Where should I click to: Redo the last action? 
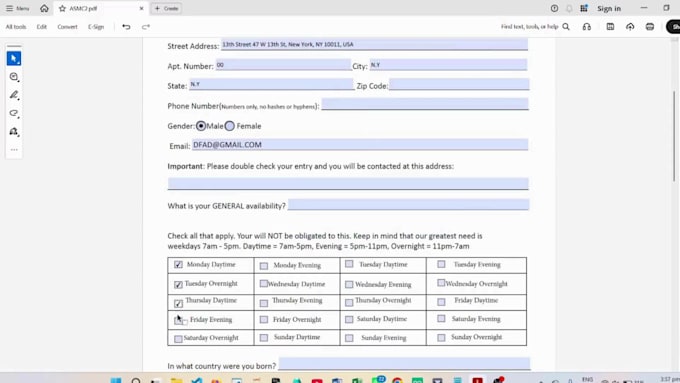coord(146,27)
